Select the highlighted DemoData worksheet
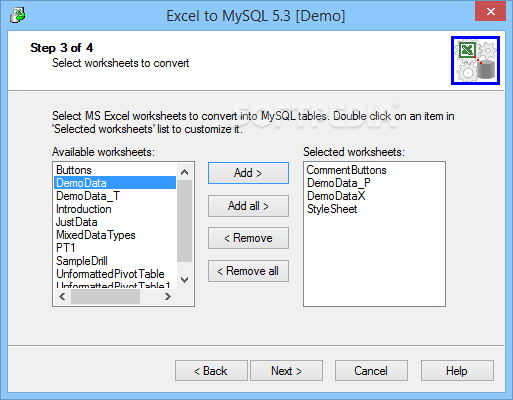 coord(115,183)
